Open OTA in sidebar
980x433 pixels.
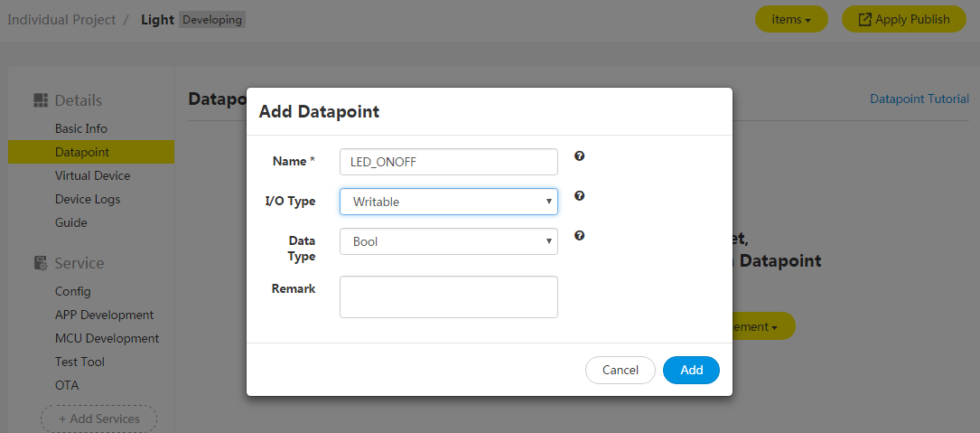pyautogui.click(x=67, y=385)
